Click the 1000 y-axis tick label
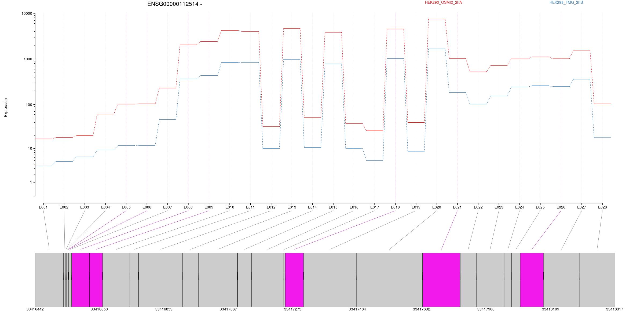The width and height of the screenshot is (644, 322). pos(28,59)
